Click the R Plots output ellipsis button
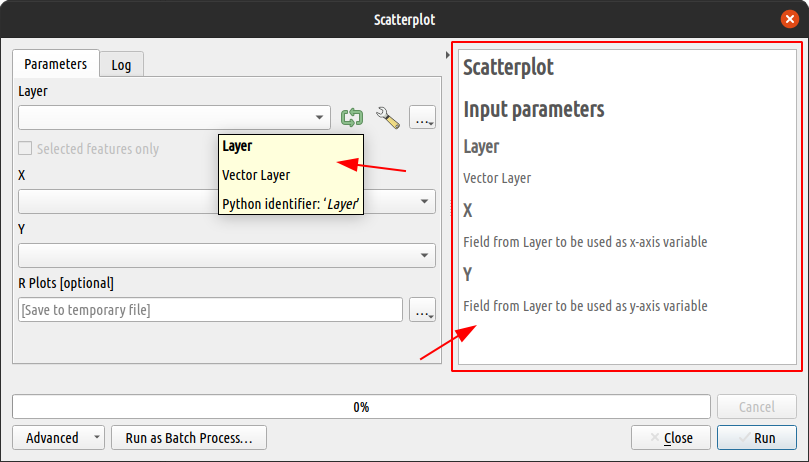 pyautogui.click(x=423, y=310)
